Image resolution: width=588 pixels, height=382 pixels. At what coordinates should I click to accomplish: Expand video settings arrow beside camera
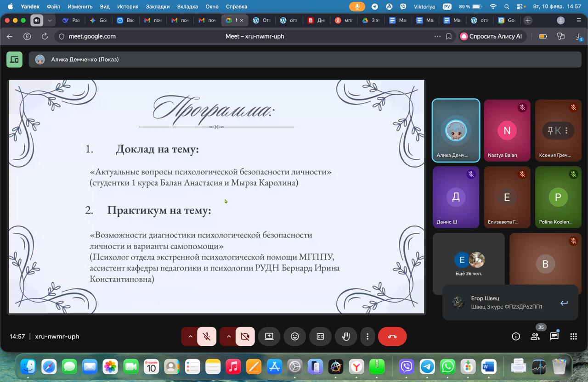(228, 337)
